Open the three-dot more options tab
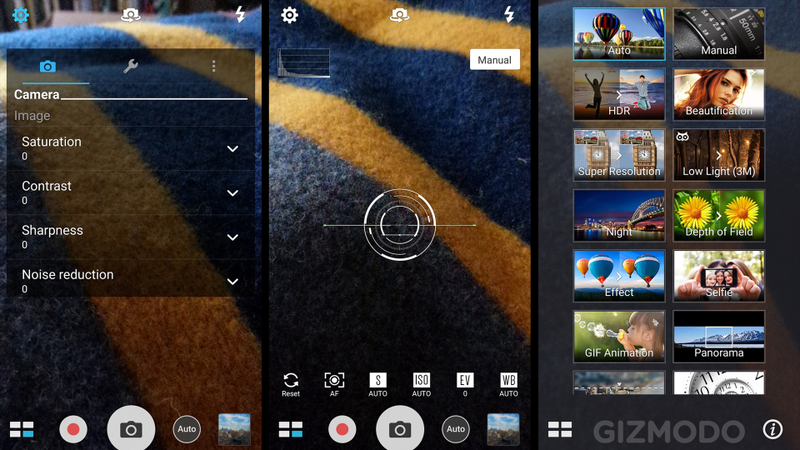Image resolution: width=800 pixels, height=450 pixels. pos(214,66)
